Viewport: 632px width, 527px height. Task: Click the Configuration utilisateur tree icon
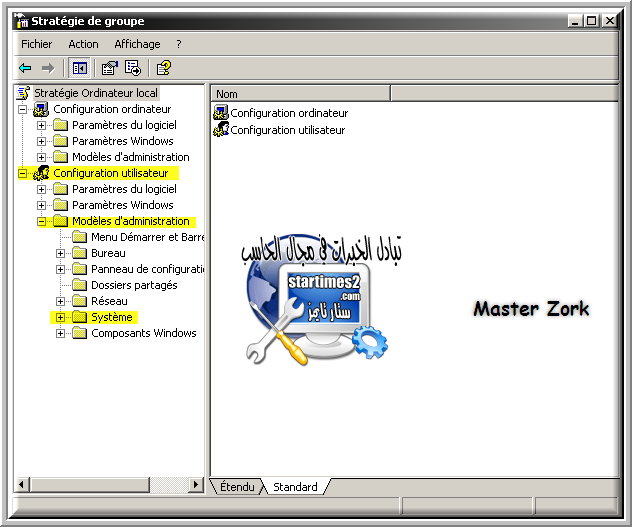click(41, 173)
